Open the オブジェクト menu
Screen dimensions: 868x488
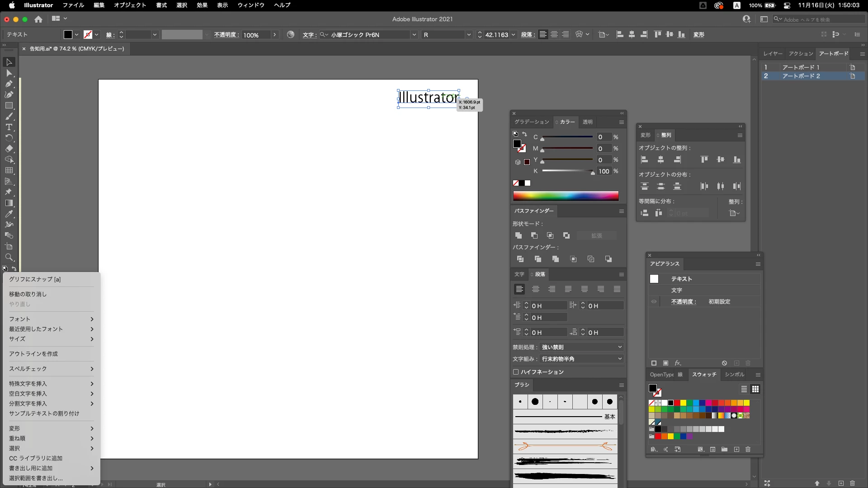[130, 5]
